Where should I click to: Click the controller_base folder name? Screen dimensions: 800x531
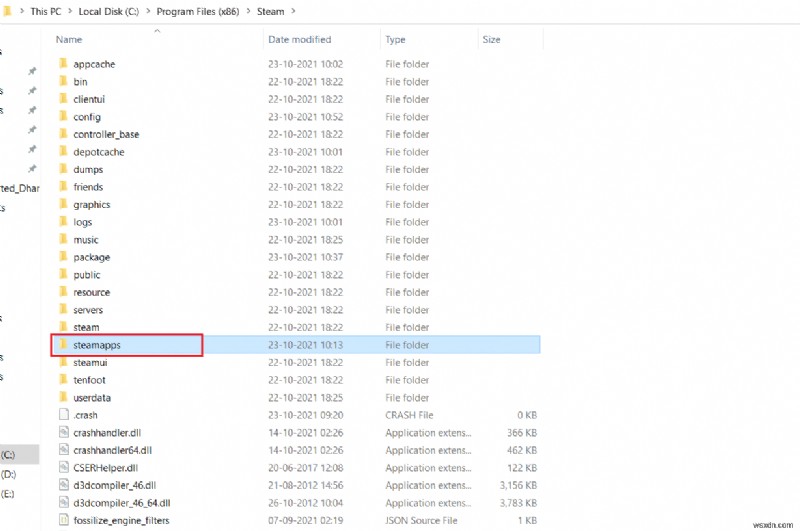pos(106,134)
